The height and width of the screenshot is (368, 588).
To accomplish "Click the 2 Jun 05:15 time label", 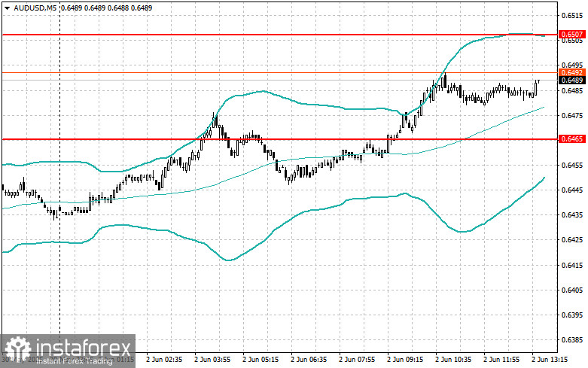I will tap(260, 360).
